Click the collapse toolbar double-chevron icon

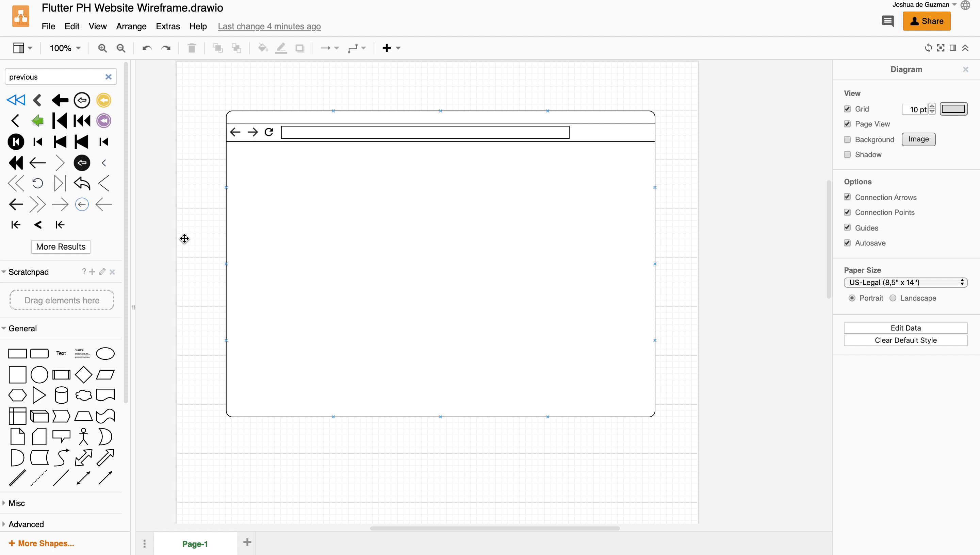[x=965, y=48]
